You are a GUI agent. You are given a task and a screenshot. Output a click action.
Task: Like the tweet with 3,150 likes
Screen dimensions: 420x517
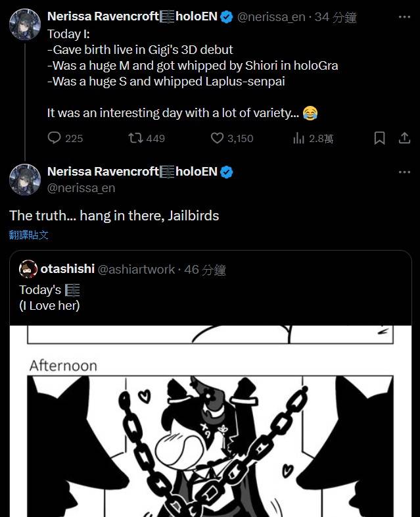(x=218, y=138)
